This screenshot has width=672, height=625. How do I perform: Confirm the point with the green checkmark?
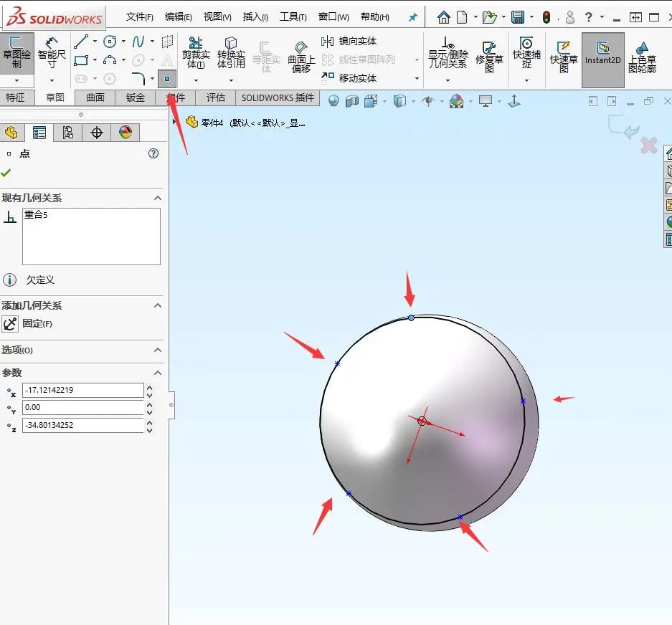[x=6, y=173]
